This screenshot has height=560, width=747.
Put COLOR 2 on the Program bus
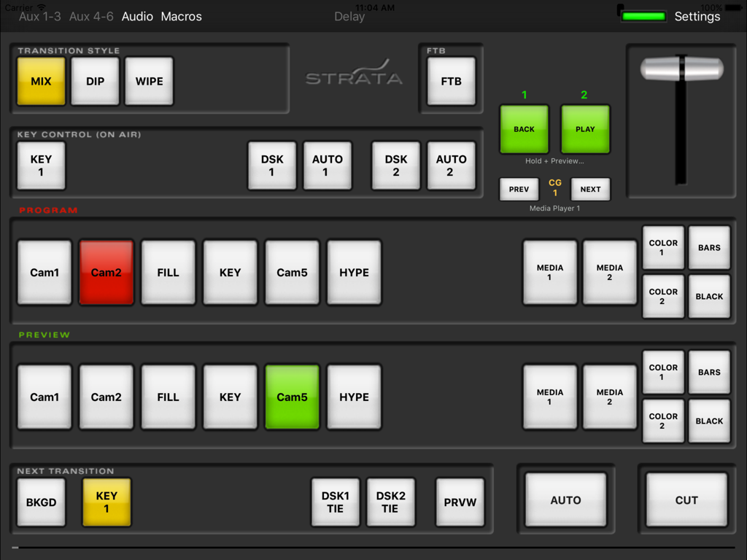point(662,297)
